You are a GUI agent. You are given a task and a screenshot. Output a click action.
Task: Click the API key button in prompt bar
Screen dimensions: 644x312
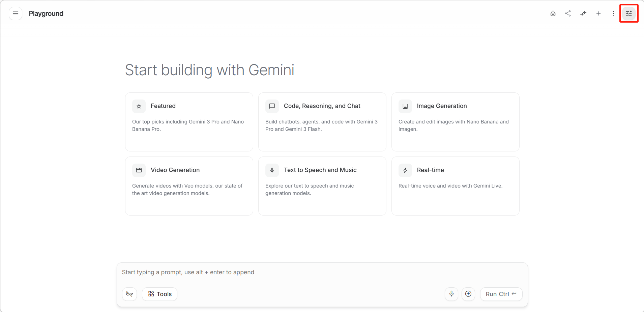coord(129,294)
